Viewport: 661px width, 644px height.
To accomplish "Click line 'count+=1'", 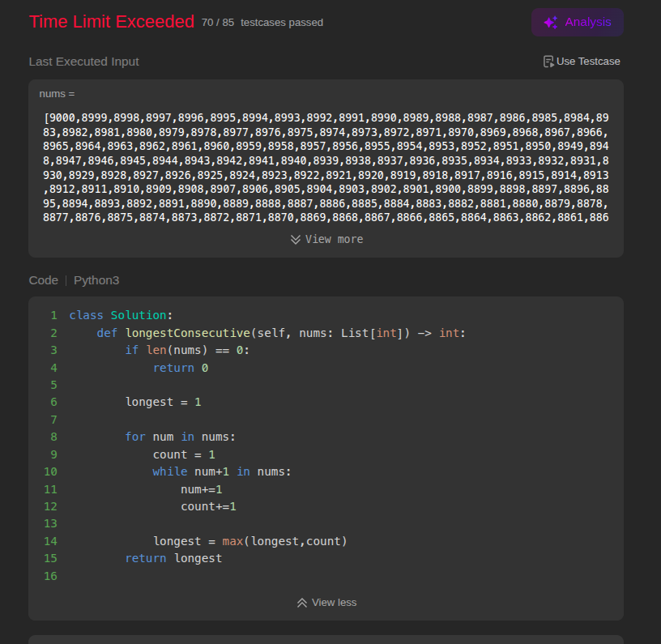I will tap(208, 506).
